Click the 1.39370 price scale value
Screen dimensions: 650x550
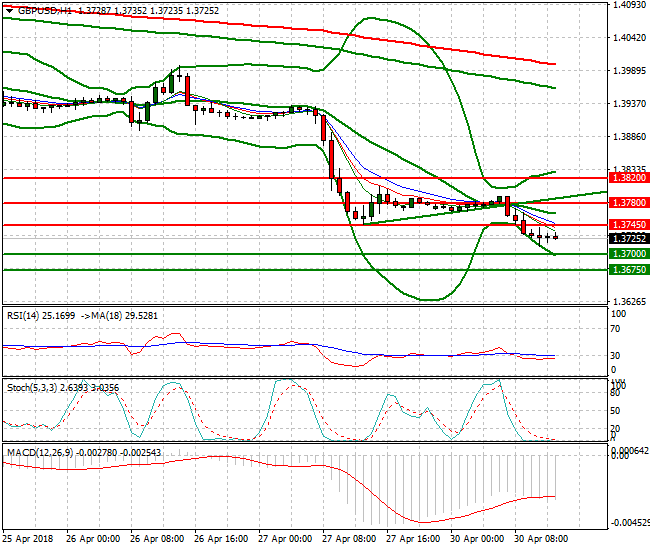pyautogui.click(x=629, y=104)
